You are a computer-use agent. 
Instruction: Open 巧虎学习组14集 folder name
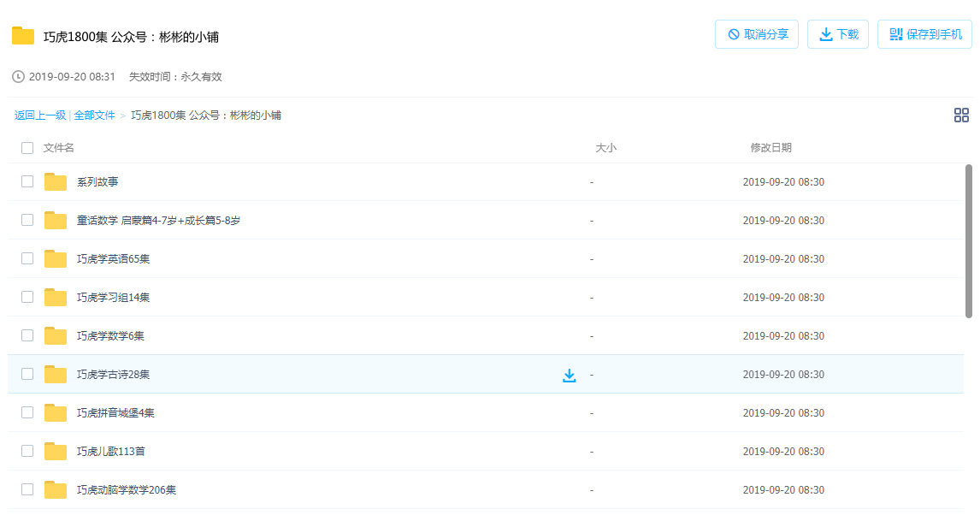(113, 297)
